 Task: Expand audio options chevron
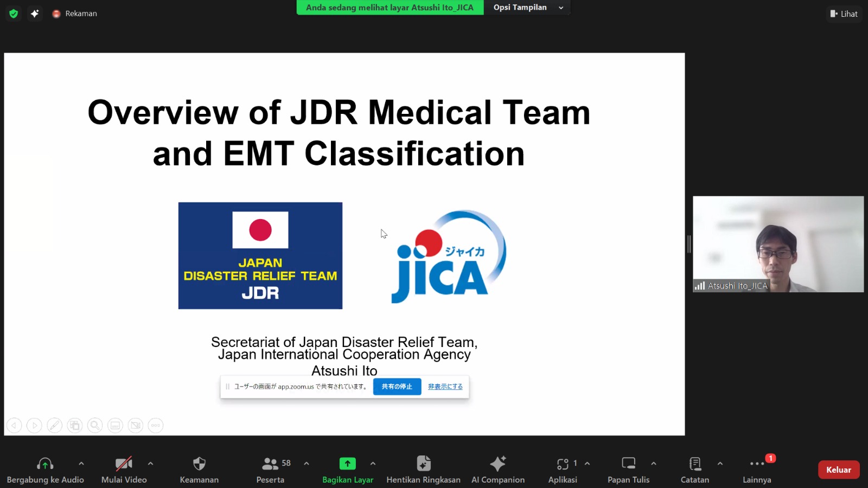[x=81, y=464]
